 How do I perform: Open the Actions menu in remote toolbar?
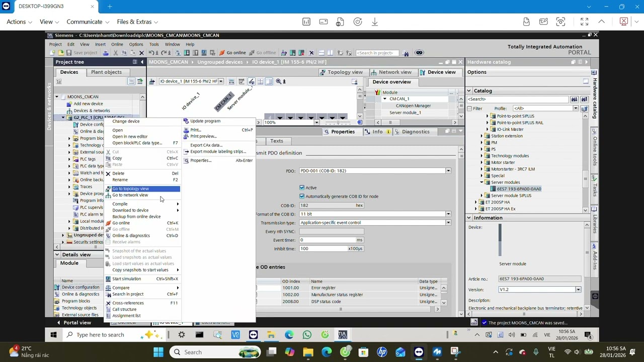pos(19,22)
